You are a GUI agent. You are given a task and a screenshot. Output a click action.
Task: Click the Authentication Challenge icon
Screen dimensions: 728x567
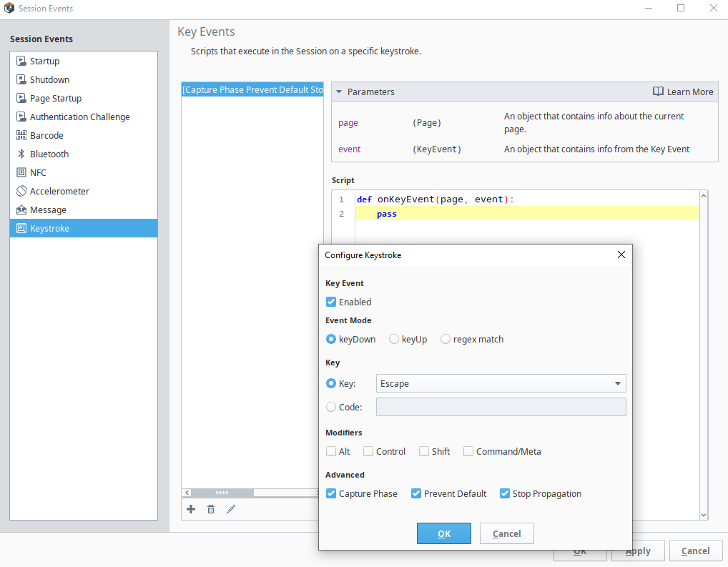coord(21,117)
